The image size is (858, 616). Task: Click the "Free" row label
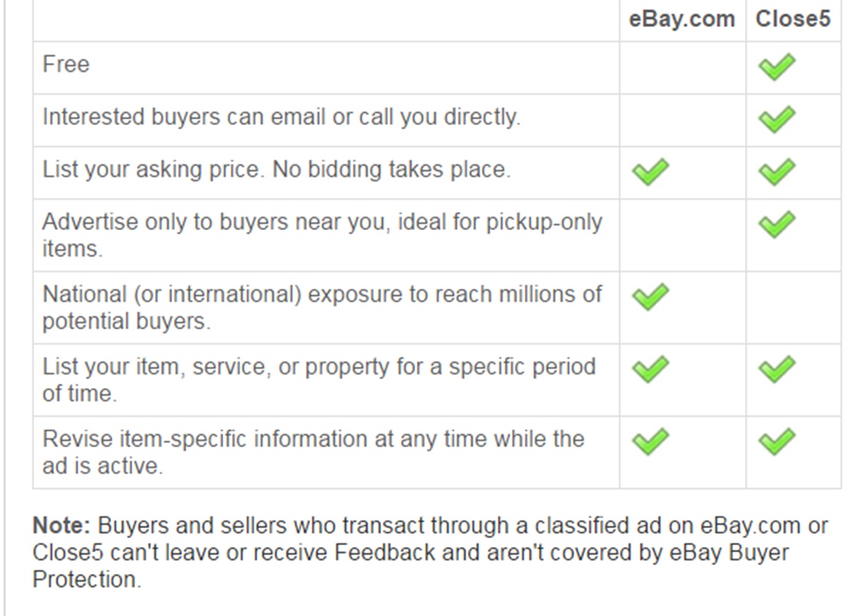pos(66,64)
